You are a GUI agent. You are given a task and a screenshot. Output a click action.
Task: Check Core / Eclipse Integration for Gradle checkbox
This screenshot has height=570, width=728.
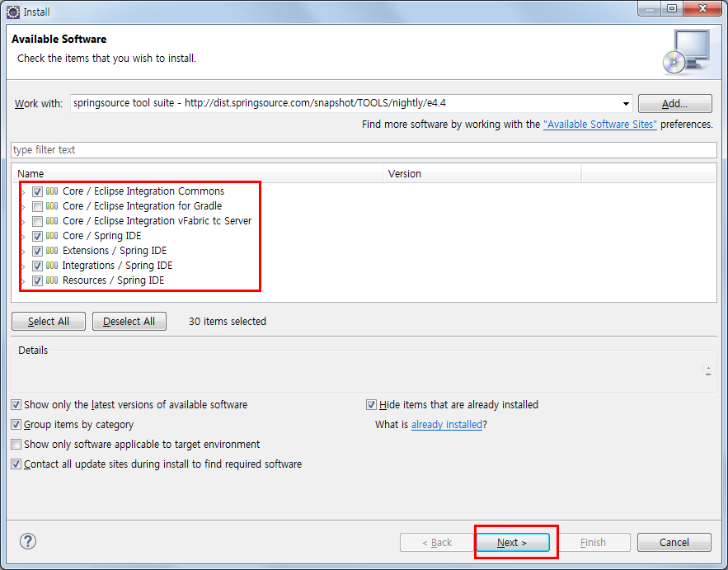[38, 206]
